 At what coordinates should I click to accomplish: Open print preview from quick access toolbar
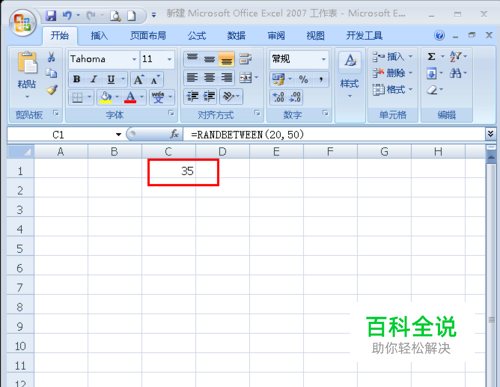(x=115, y=16)
